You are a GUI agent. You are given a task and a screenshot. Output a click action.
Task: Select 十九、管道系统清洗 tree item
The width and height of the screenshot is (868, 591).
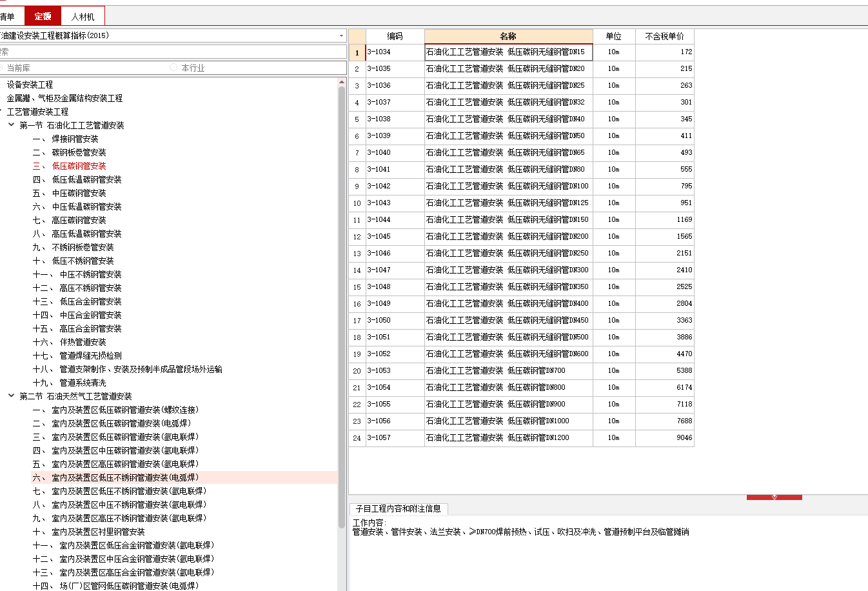point(70,383)
